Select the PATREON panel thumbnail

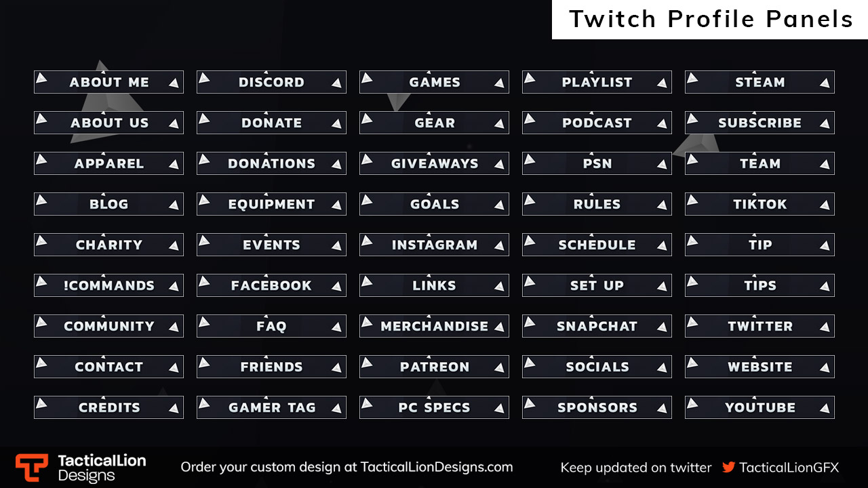click(x=434, y=367)
